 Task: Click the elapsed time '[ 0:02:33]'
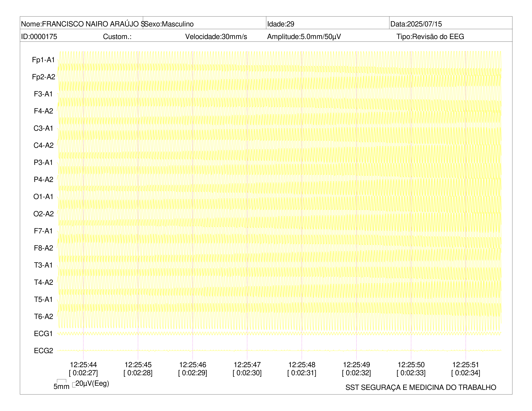(411, 373)
